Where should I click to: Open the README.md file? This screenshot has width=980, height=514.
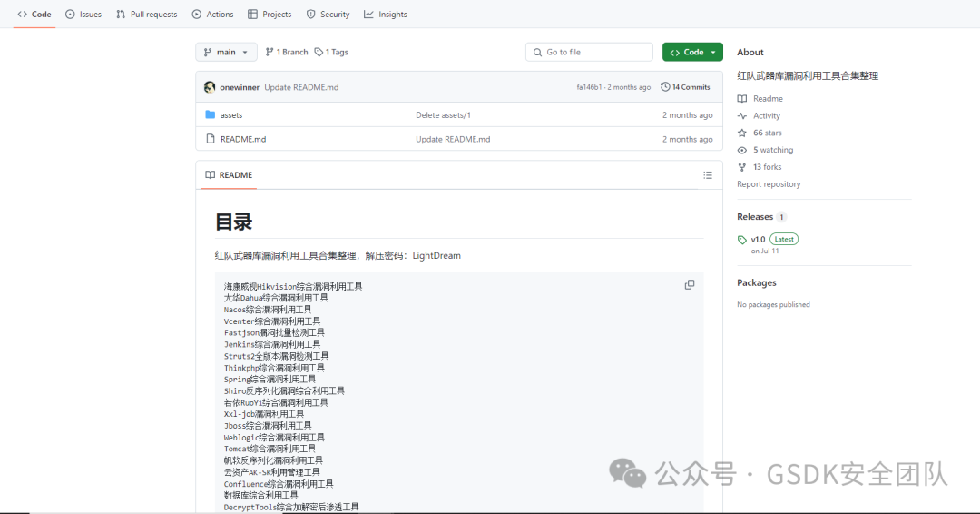[243, 140]
